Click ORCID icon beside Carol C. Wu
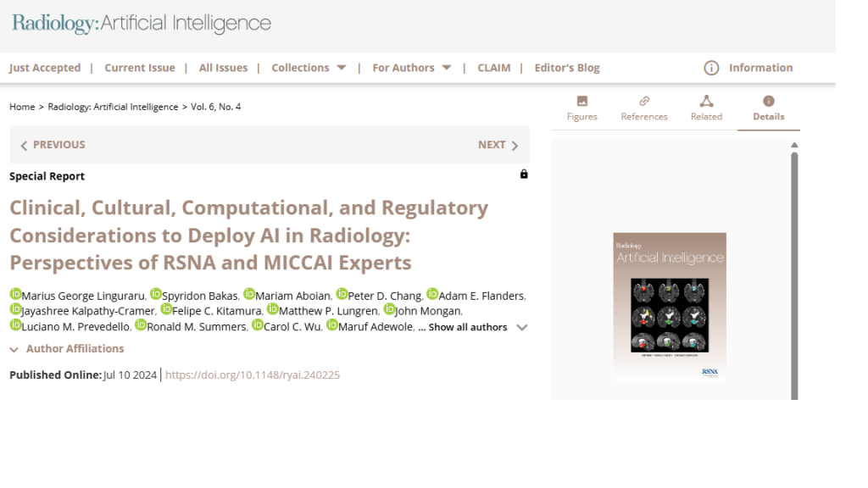 click(x=258, y=324)
